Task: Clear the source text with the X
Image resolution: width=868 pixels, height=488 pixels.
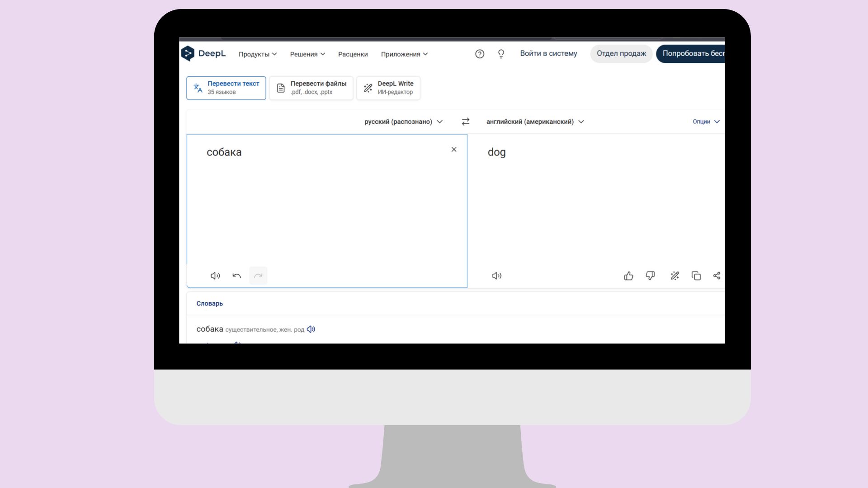Action: [454, 149]
